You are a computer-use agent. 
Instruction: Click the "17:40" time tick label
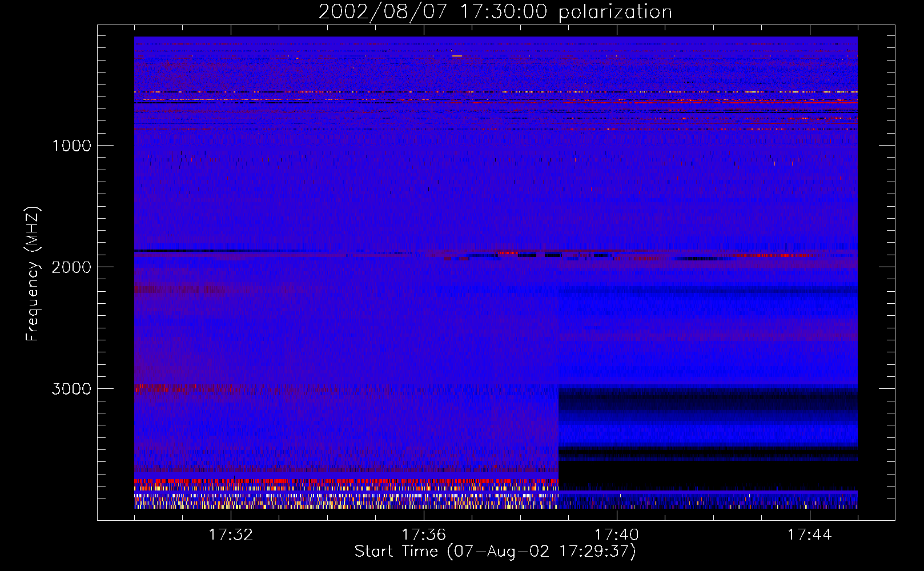click(617, 535)
